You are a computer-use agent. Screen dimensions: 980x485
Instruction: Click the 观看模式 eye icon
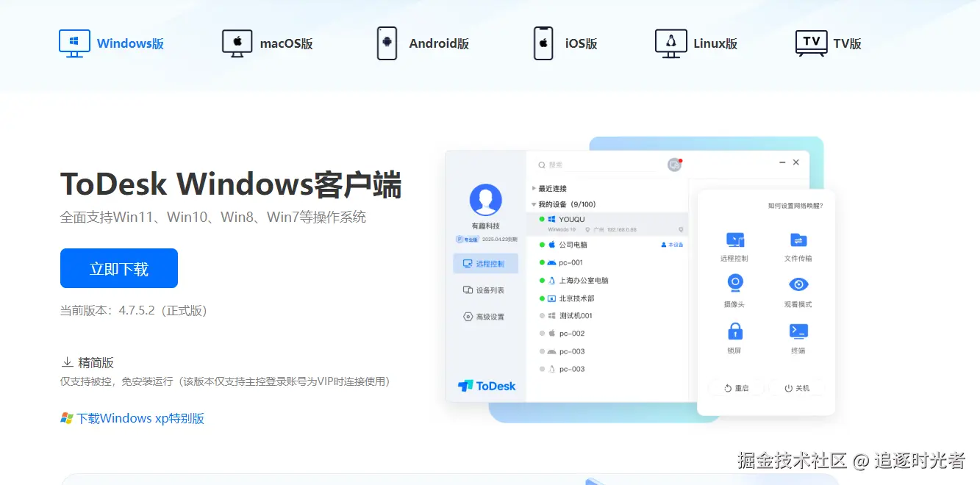click(x=798, y=284)
